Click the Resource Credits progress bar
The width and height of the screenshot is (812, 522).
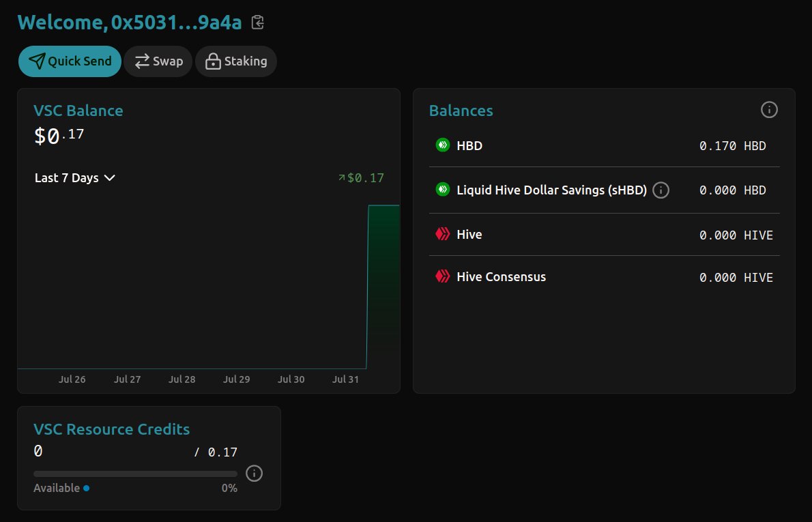click(x=136, y=474)
